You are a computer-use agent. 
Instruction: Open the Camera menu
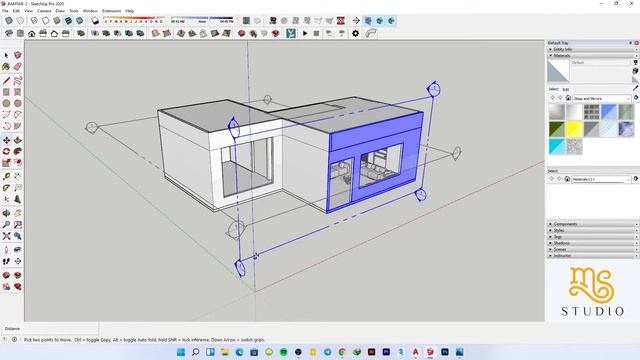[44, 11]
